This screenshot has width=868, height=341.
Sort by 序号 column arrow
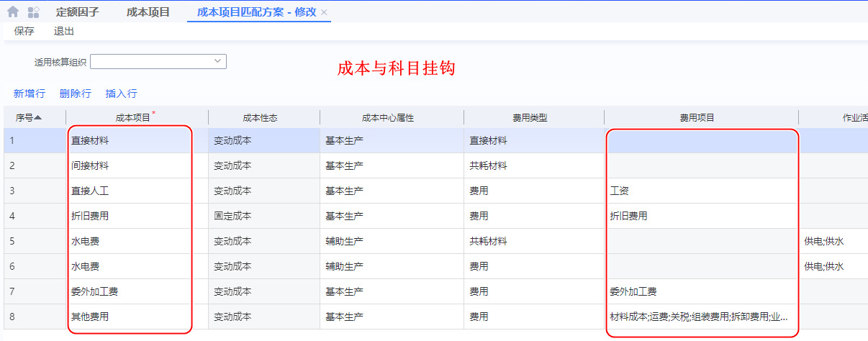[37, 117]
